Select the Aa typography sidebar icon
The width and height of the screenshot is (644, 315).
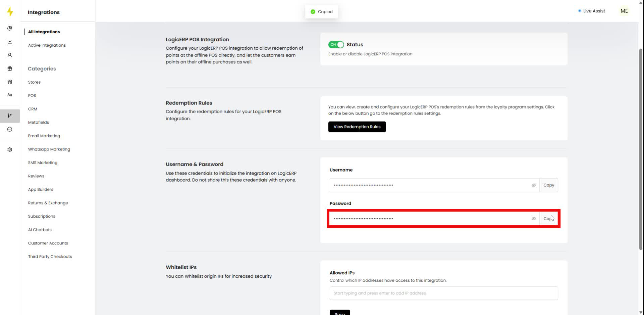[x=10, y=95]
